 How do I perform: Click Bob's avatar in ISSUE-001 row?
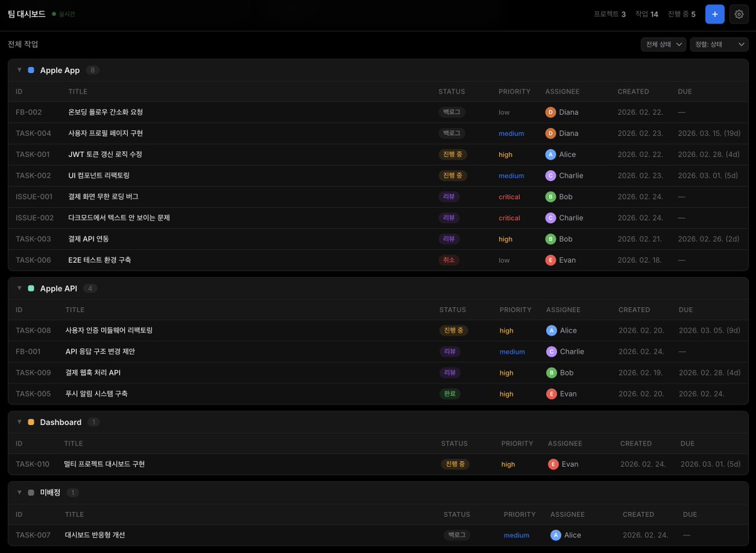click(x=551, y=197)
